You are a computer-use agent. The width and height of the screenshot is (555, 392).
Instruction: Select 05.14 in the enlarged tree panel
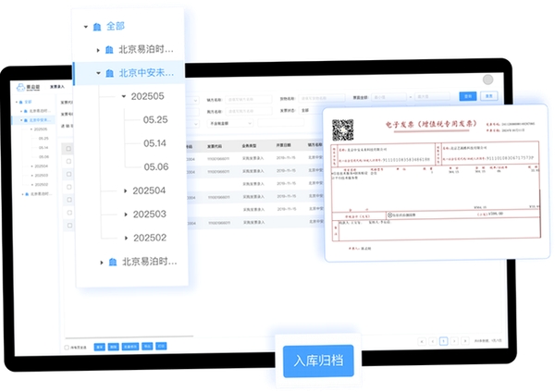[154, 143]
